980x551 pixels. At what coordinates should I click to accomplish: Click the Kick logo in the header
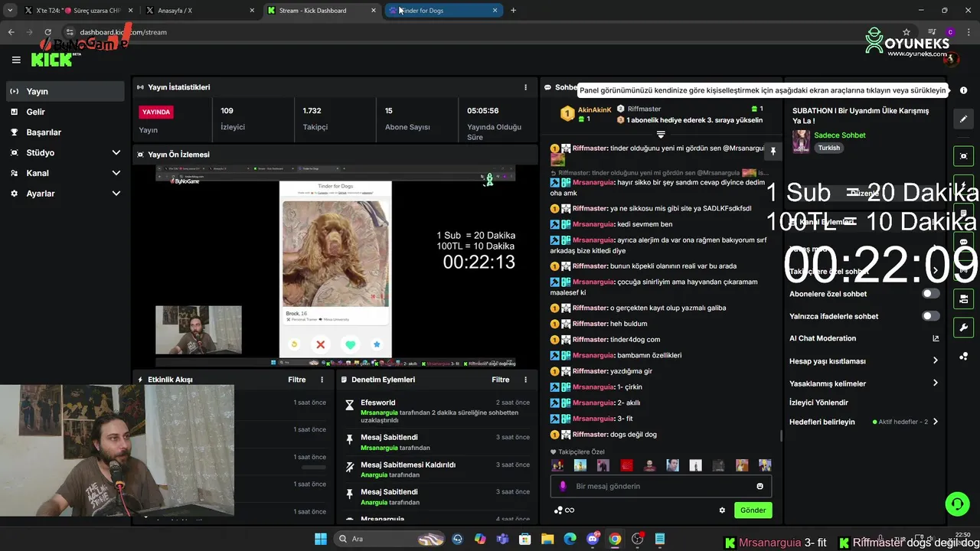pos(52,60)
